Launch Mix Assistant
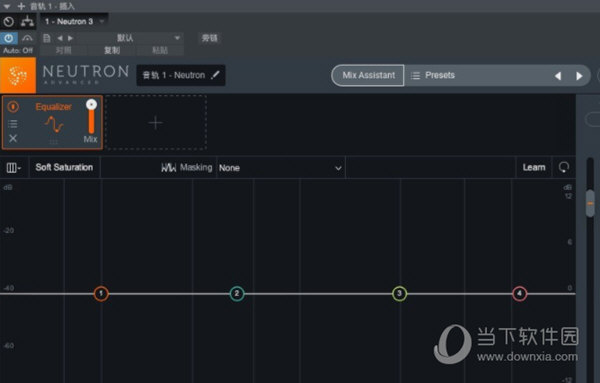Viewport: 600px width, 383px height. [x=368, y=75]
